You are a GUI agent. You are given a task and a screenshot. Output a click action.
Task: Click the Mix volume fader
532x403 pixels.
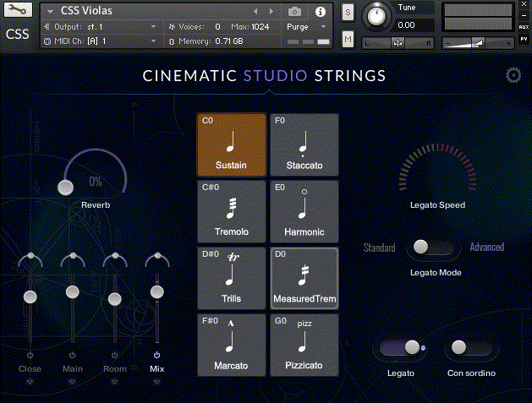click(x=157, y=291)
